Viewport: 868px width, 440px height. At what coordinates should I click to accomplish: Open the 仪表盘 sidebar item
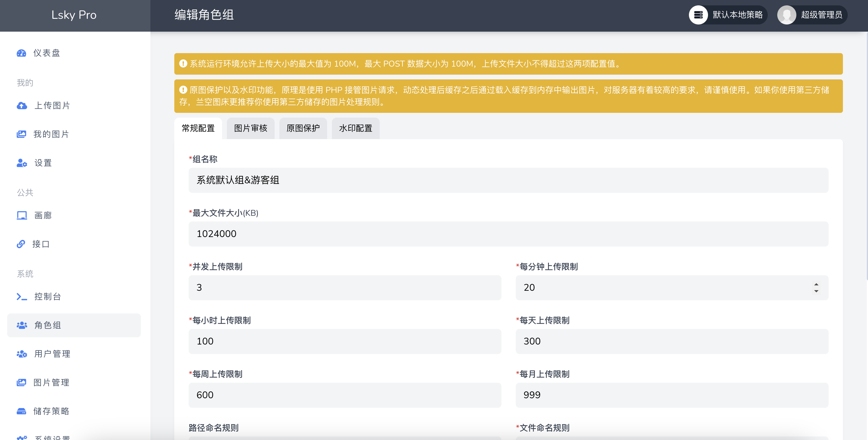pyautogui.click(x=74, y=53)
